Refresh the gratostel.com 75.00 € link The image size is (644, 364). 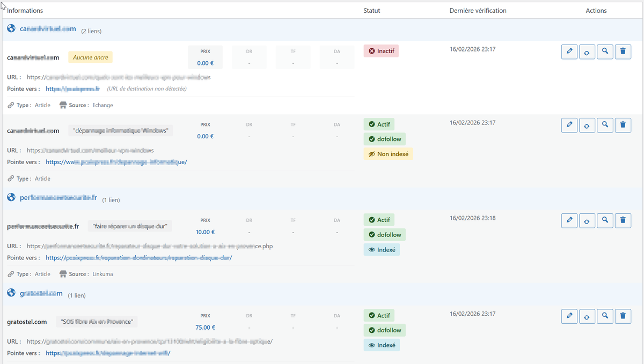587,316
